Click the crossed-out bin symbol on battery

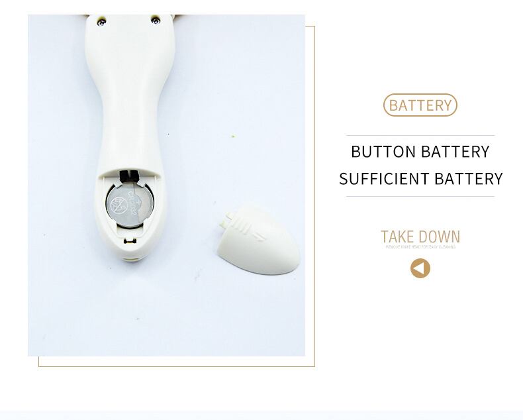[x=119, y=205]
